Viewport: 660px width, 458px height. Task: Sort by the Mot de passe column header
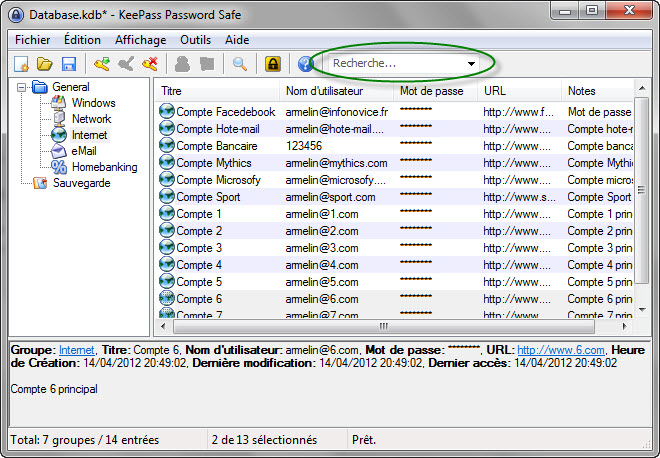click(x=436, y=91)
